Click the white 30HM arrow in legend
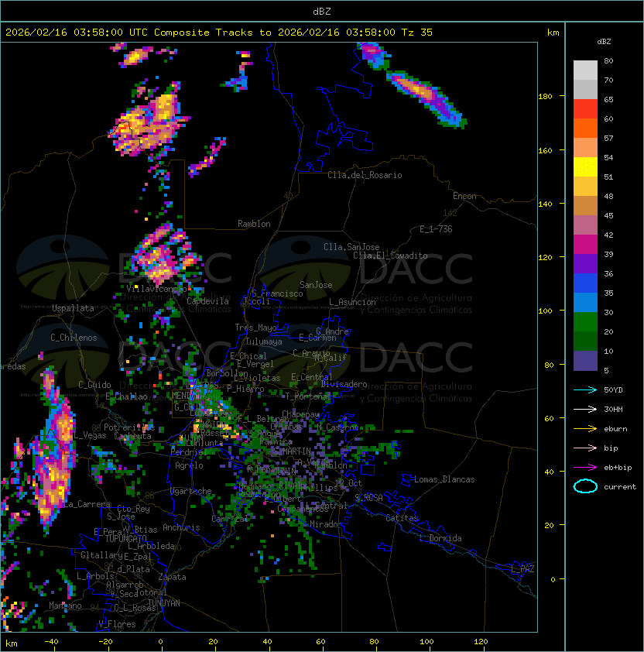 tap(585, 409)
